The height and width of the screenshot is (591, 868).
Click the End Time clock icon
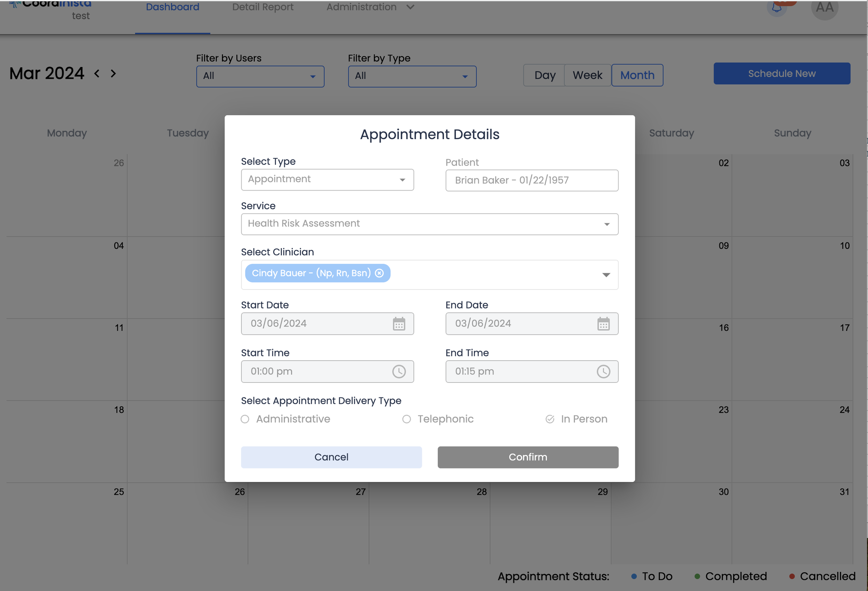(603, 371)
